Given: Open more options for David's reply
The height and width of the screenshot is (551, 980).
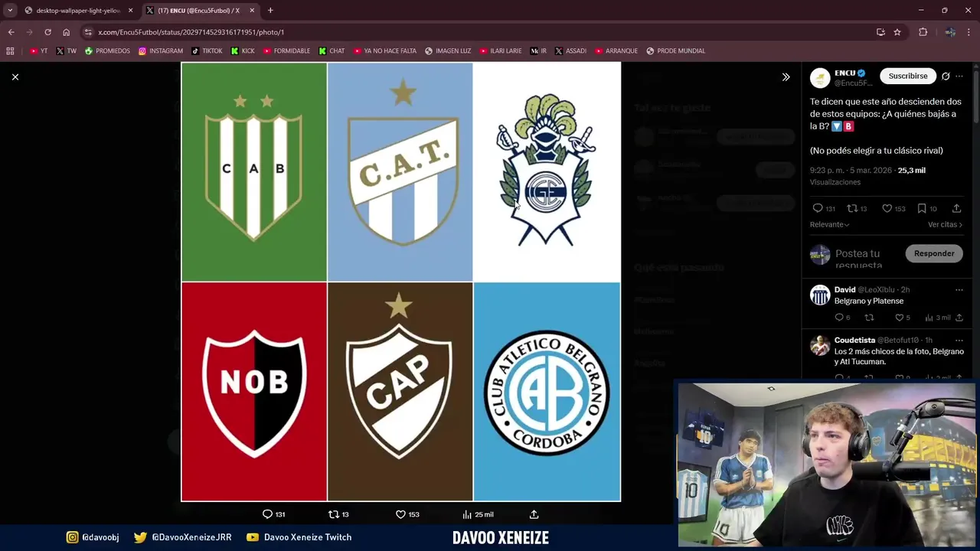Looking at the screenshot, I should (x=959, y=290).
